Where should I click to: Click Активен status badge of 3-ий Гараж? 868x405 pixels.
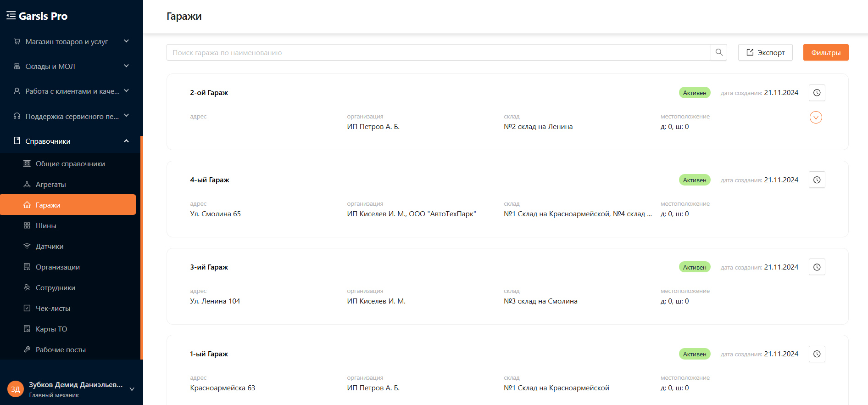(695, 267)
